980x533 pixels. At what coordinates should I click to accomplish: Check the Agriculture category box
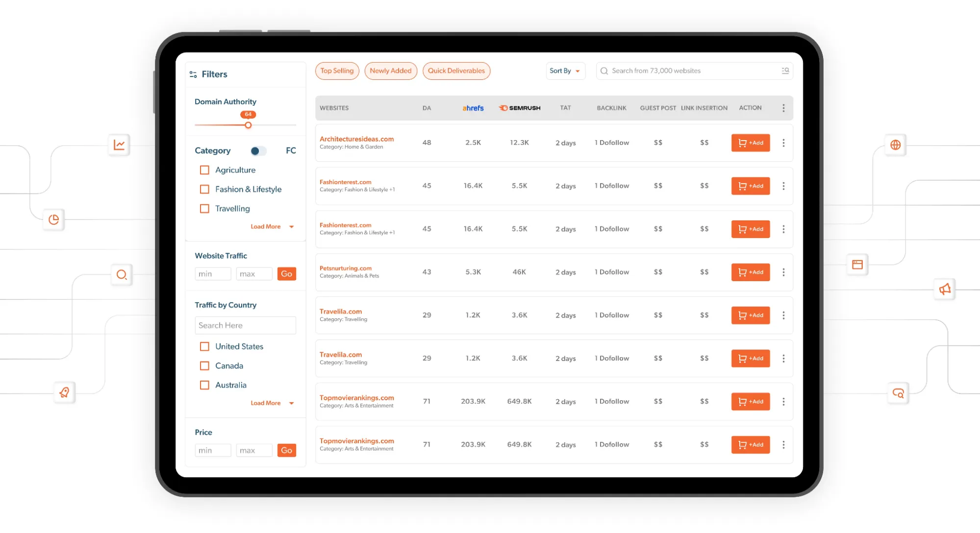pos(205,170)
